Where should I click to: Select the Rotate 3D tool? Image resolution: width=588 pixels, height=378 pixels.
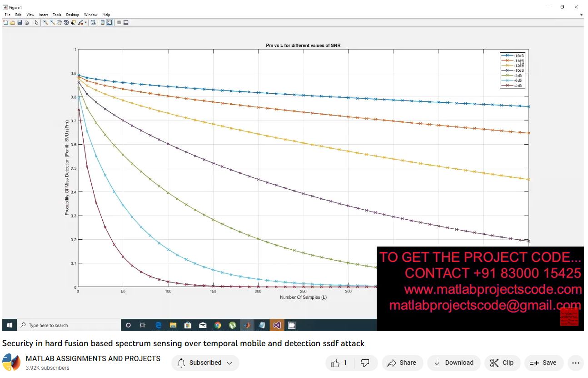[66, 22]
